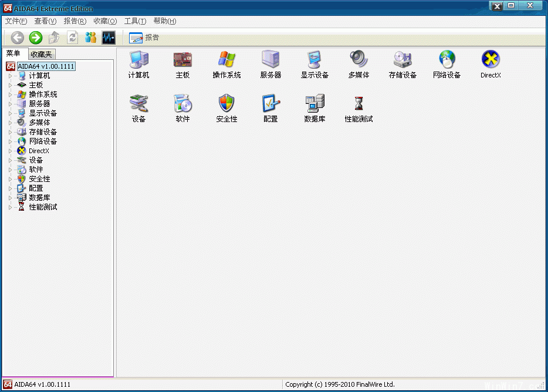The height and width of the screenshot is (392, 548).
Task: Click the users icon in the toolbar
Action: [x=90, y=38]
